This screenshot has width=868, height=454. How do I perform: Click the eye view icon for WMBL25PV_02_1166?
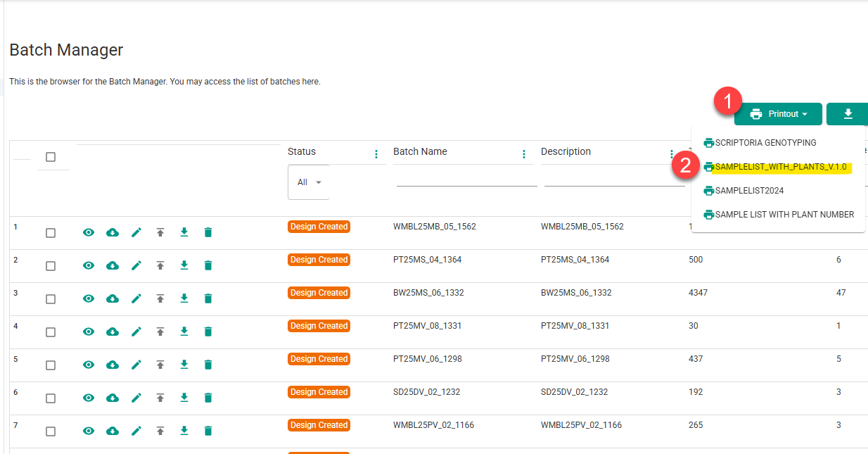click(89, 431)
